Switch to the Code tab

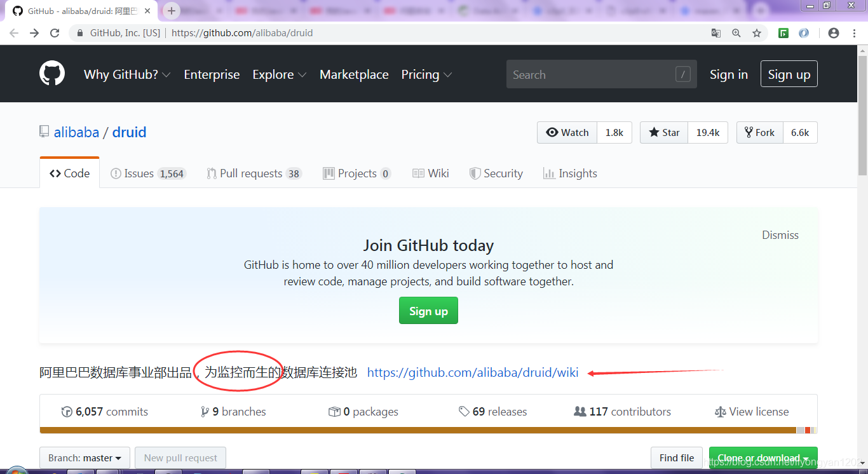[x=70, y=173]
